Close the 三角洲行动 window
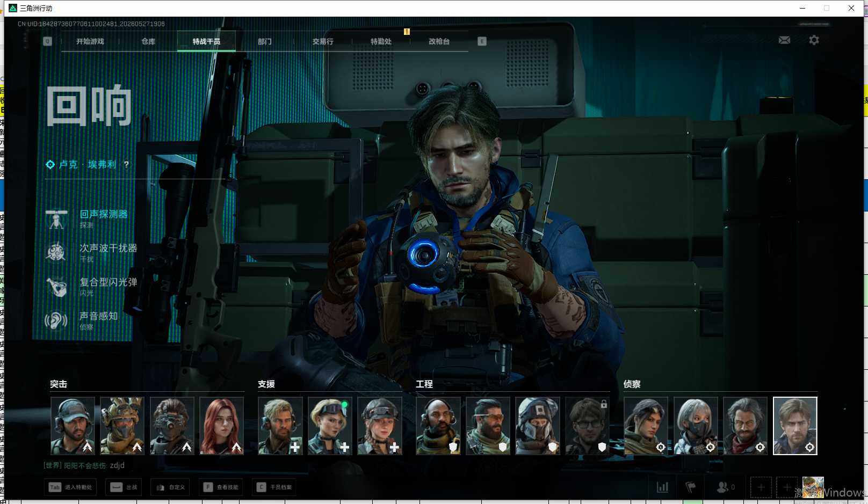The image size is (868, 504). 851,8
